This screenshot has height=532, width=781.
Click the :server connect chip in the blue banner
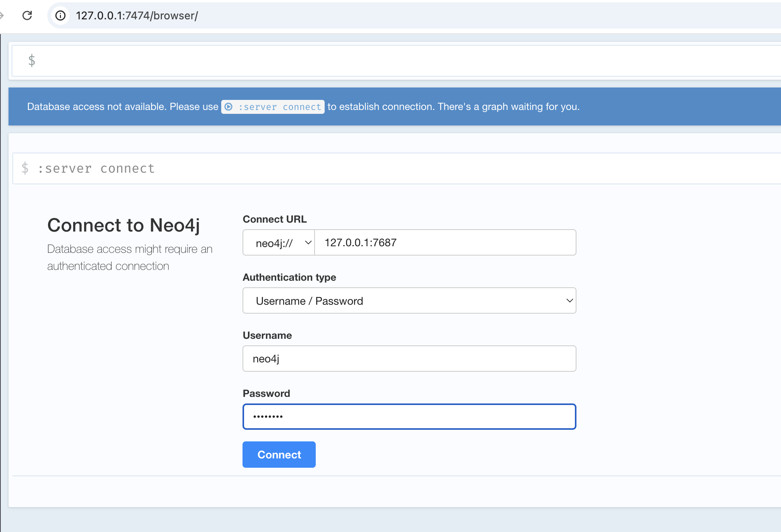[x=272, y=106]
